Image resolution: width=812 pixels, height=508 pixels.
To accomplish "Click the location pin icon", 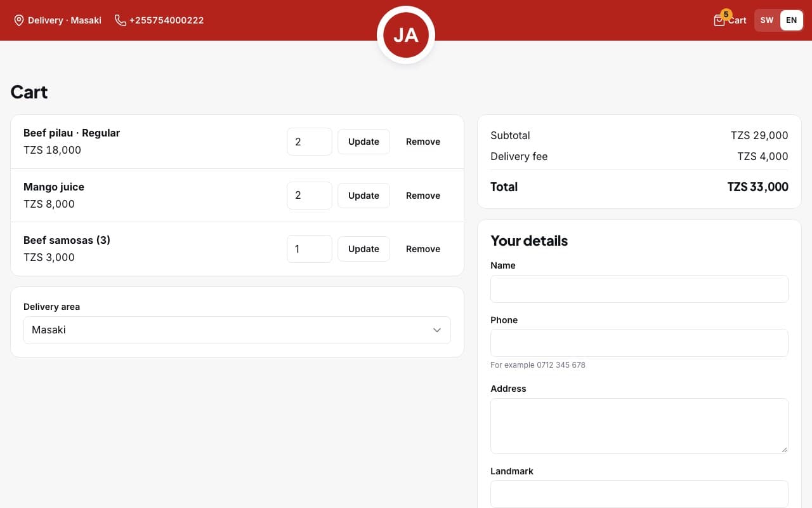I will pyautogui.click(x=19, y=20).
